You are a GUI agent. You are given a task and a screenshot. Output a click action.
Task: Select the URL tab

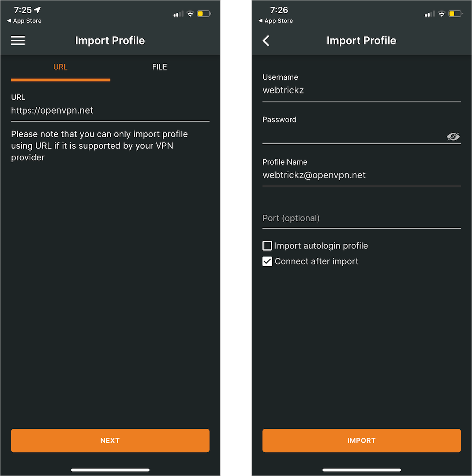click(x=60, y=67)
